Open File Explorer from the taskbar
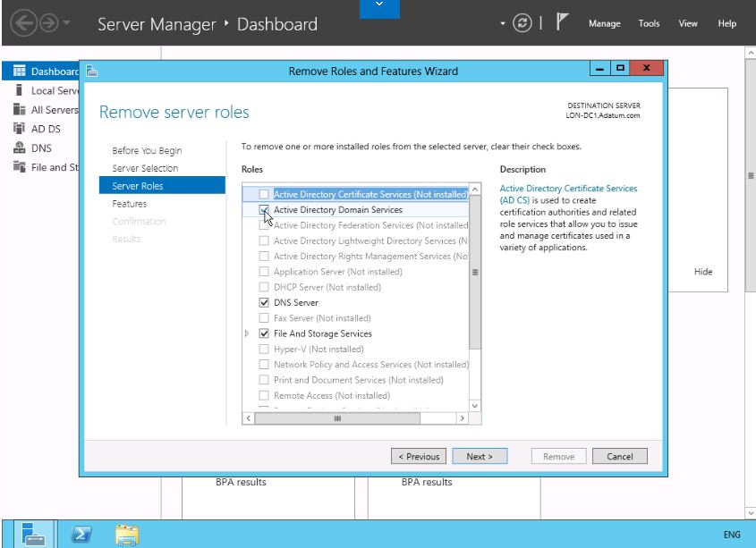The image size is (756, 548). point(127,534)
